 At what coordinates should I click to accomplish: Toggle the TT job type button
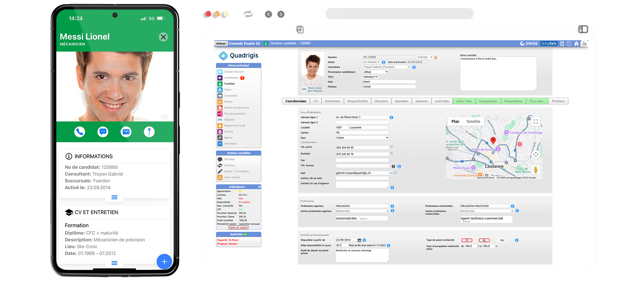coord(467,240)
